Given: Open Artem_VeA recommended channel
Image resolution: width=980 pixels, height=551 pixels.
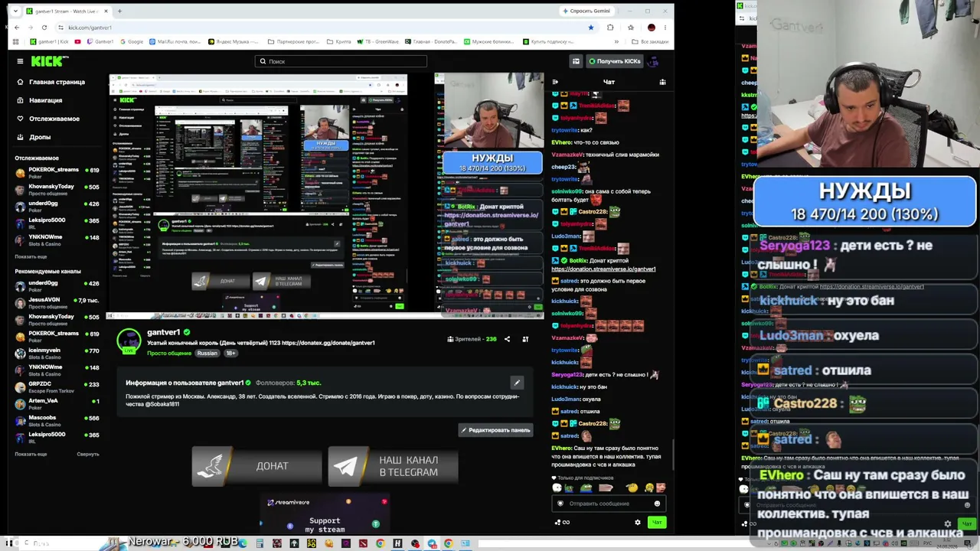Looking at the screenshot, I should tap(57, 403).
